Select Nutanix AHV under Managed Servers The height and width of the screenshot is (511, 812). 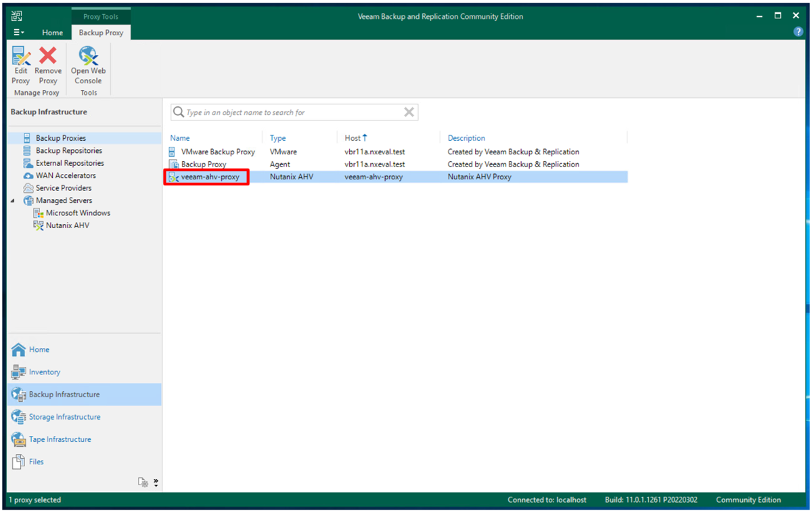(x=67, y=225)
